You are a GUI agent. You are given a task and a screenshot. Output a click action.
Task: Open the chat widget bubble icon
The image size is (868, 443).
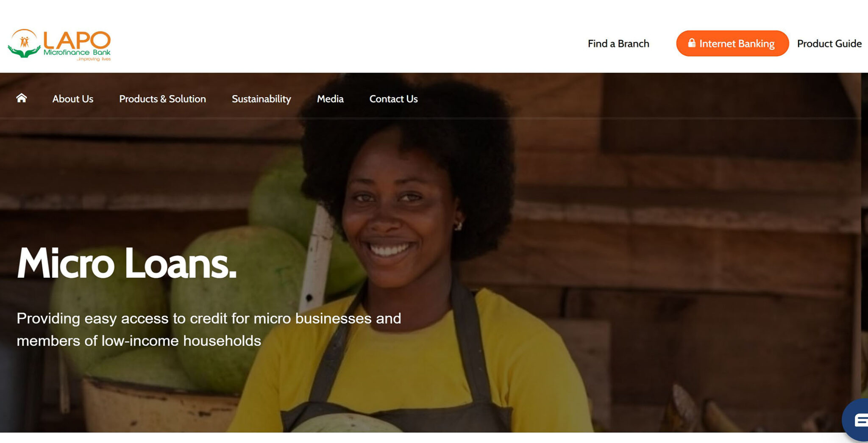857,420
